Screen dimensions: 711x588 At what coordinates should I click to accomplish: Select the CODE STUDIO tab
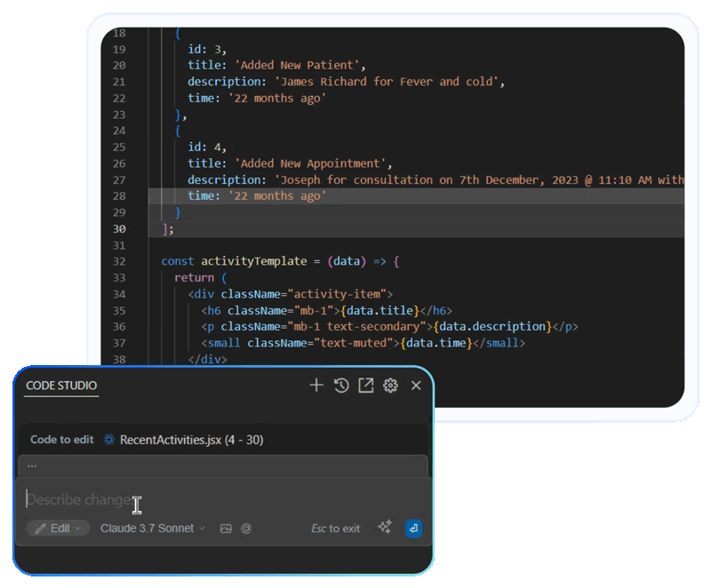coord(61,385)
